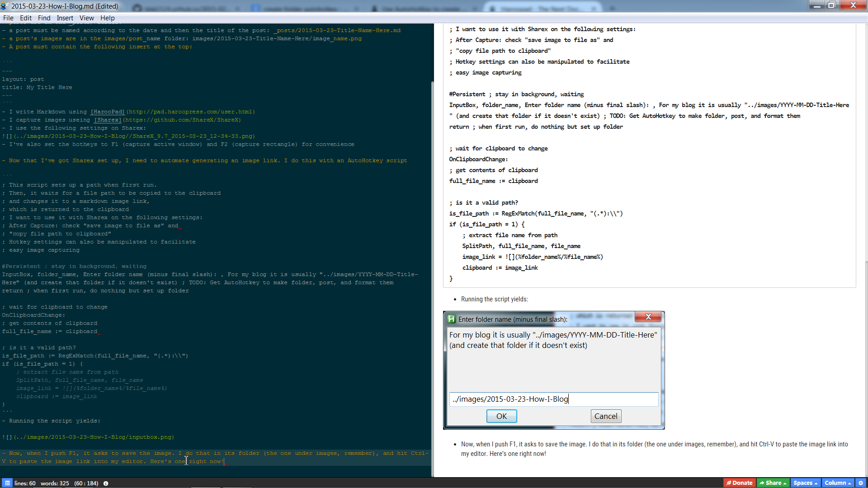The image size is (868, 488).
Task: Click 'words: 325' in the status bar
Action: tap(55, 483)
